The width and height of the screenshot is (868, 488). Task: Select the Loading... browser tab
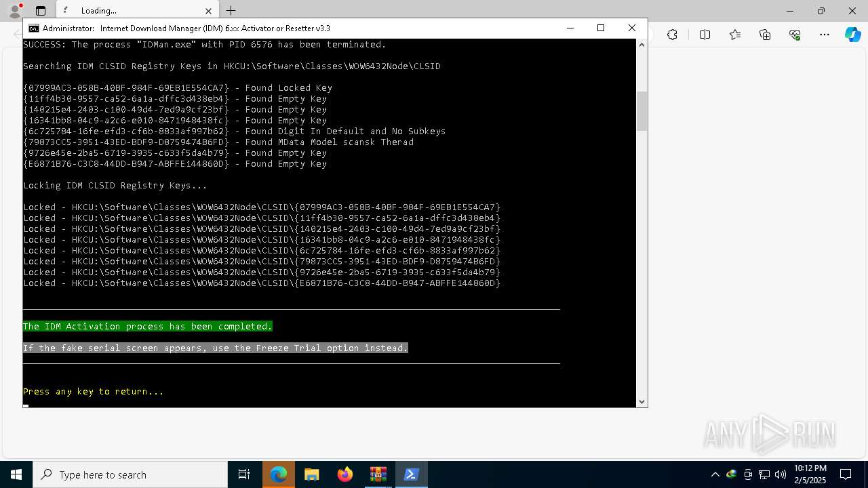pyautogui.click(x=137, y=11)
